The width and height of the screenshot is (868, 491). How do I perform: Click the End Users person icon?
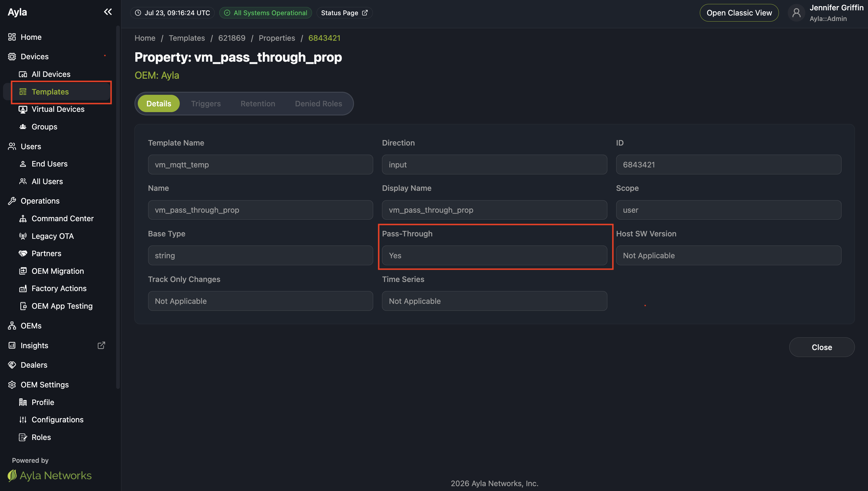[x=23, y=164]
